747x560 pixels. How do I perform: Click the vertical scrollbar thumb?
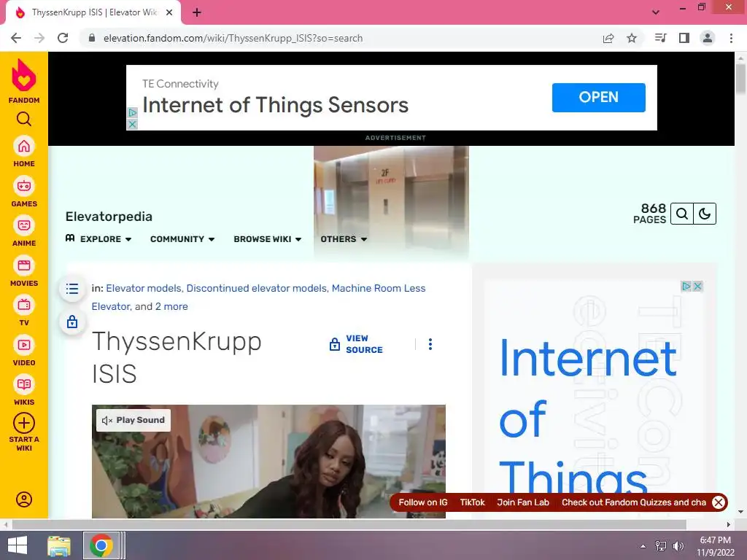pyautogui.click(x=741, y=77)
